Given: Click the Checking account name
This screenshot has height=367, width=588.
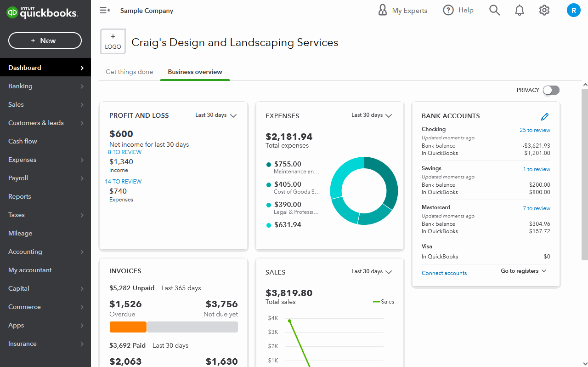Looking at the screenshot, I should [434, 129].
